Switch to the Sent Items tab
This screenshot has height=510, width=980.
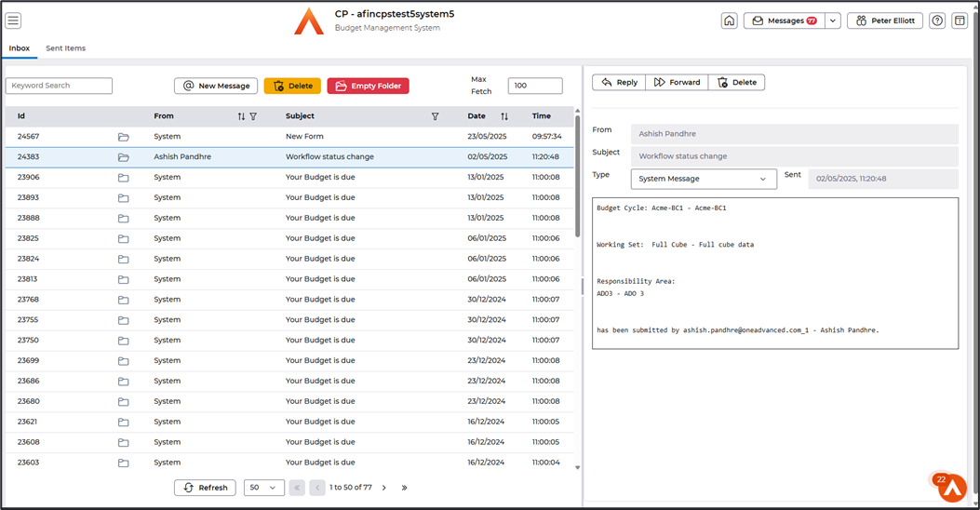click(66, 48)
